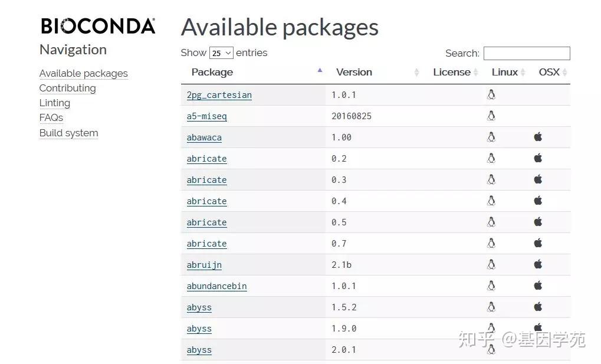
Task: Click the Linux penguin icon for abyss 1.5.2
Action: pos(491,307)
